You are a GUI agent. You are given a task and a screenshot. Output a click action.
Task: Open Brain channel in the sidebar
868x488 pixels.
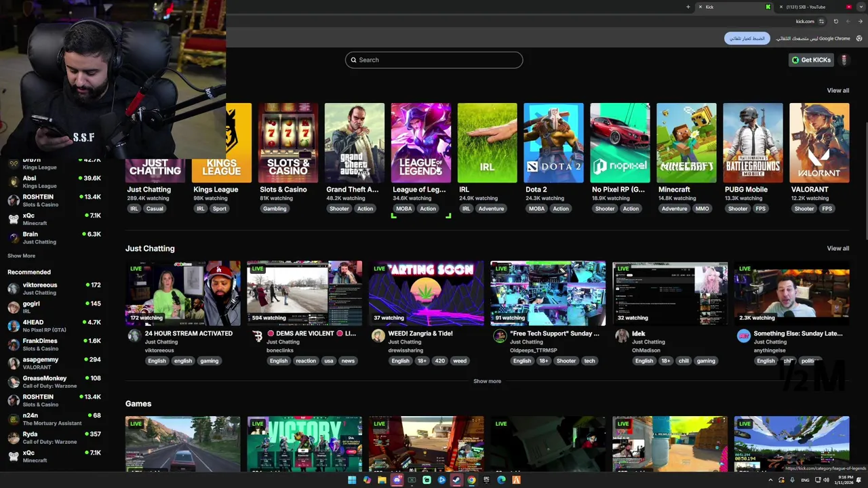point(54,237)
